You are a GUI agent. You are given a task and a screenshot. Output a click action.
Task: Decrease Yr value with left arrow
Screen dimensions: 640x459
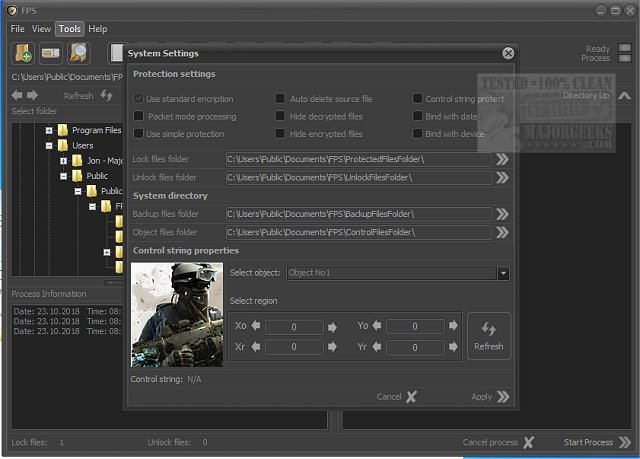point(376,347)
